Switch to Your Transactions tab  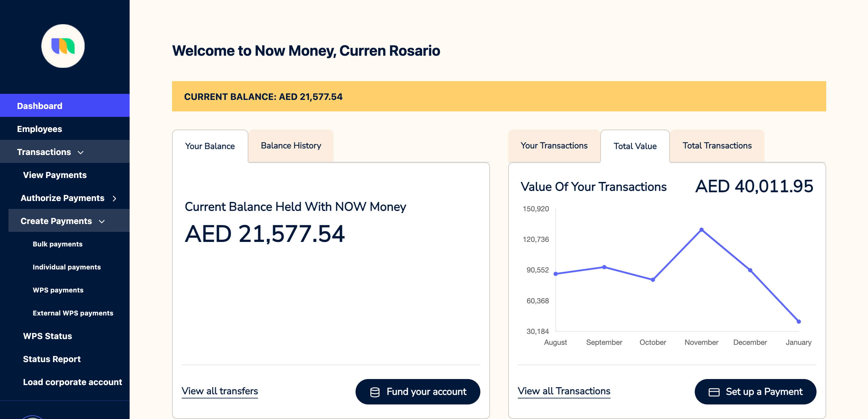554,146
